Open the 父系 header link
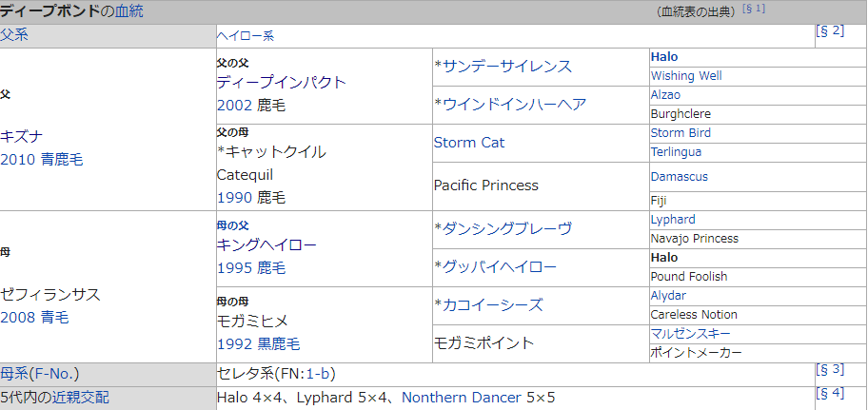 [x=14, y=35]
